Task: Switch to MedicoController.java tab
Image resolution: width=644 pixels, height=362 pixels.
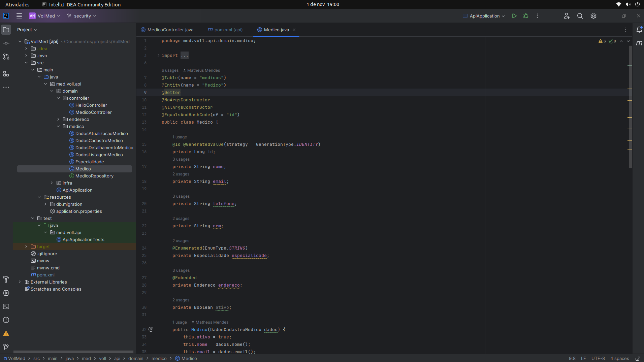Action: tap(167, 30)
